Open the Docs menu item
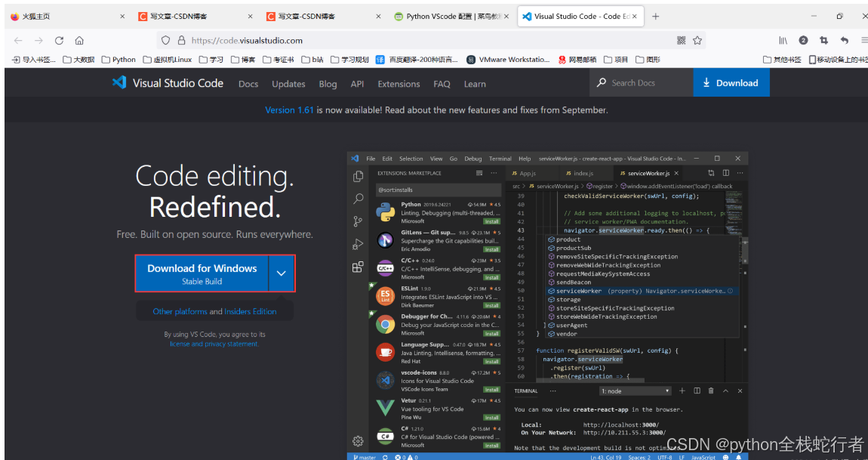Image resolution: width=868 pixels, height=460 pixels. 248,84
